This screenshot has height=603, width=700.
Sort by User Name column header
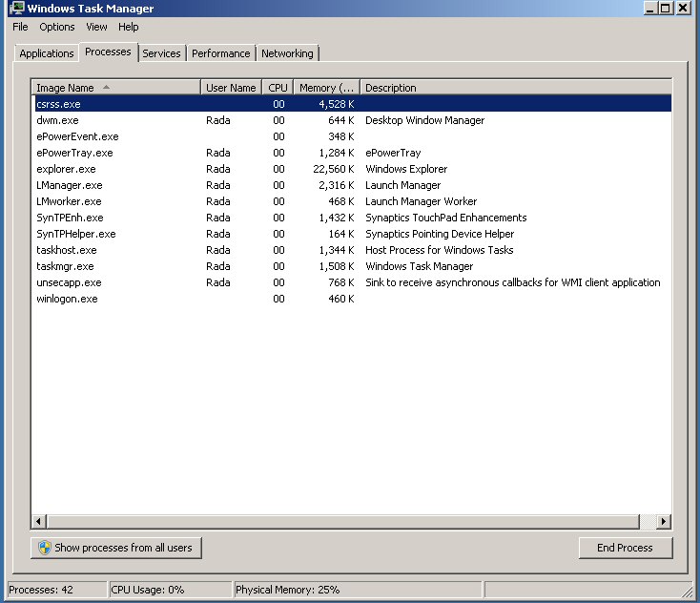tap(231, 88)
